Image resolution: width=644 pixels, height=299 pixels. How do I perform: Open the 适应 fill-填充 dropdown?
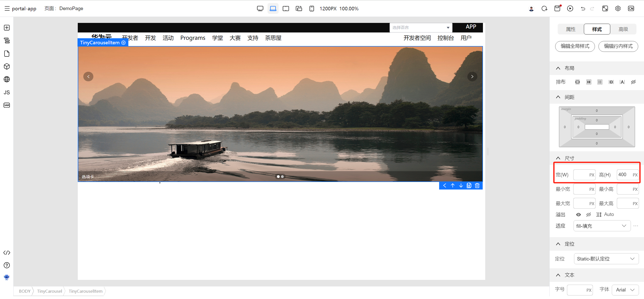[x=602, y=226]
